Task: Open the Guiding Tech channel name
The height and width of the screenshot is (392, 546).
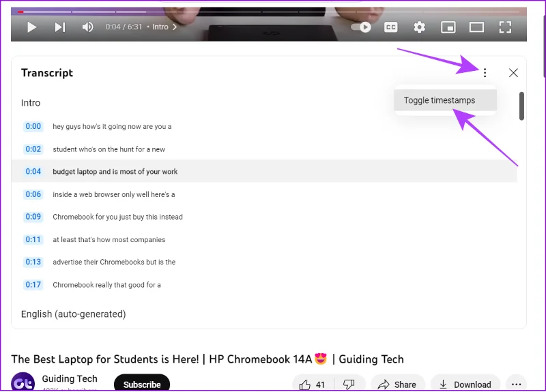Action: (70, 378)
